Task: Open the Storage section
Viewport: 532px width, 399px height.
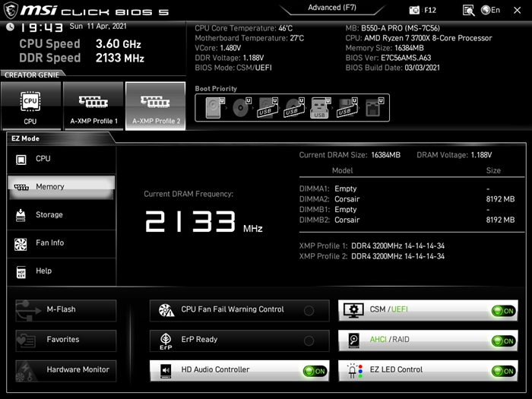Action: (x=61, y=215)
